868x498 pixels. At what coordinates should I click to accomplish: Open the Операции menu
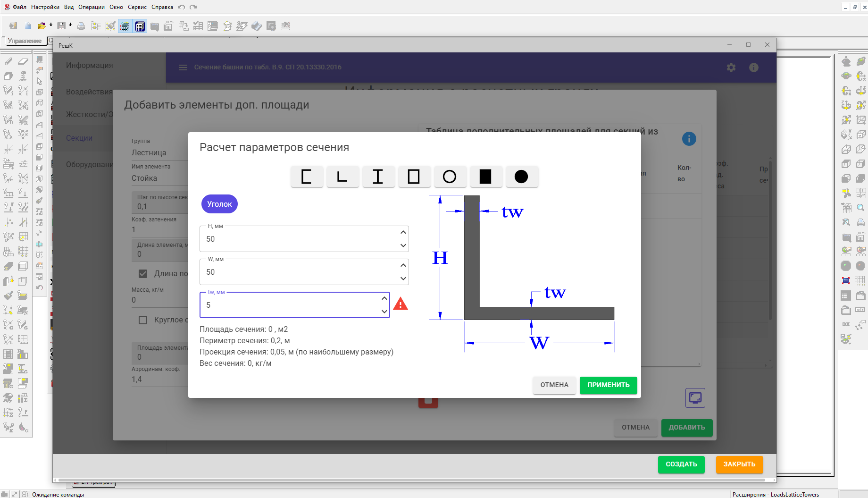(91, 7)
